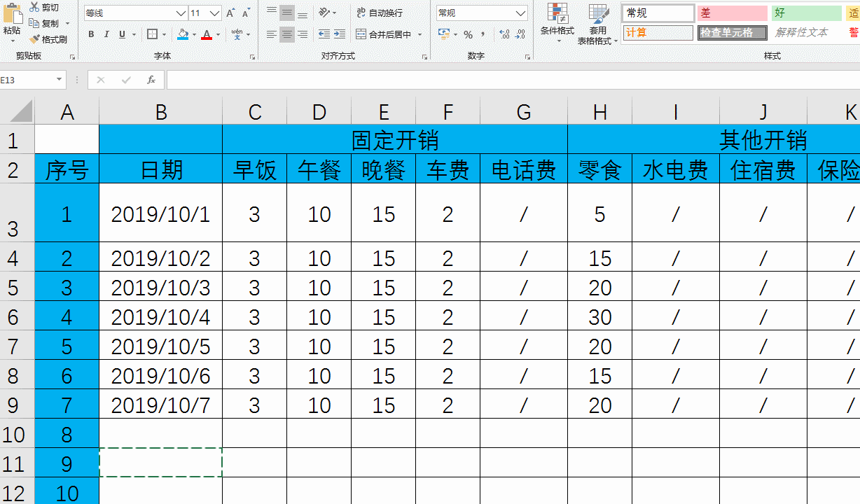This screenshot has width=860, height=504.
Task: Click into the formula bar input
Action: coord(513,80)
